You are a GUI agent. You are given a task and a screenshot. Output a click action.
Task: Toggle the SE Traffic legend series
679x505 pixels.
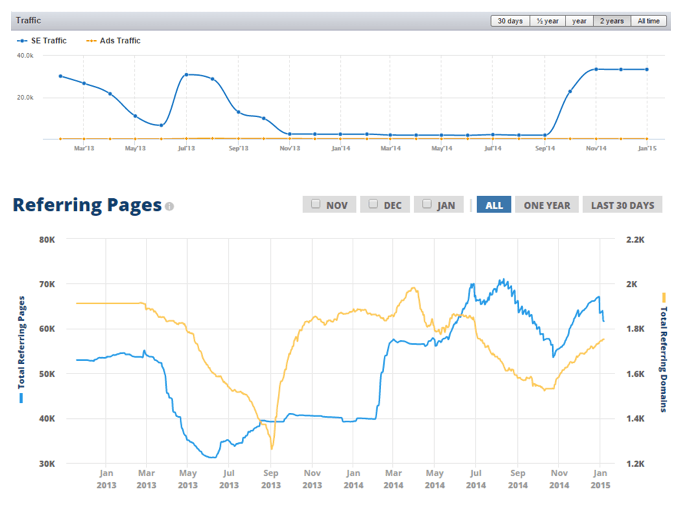[42, 41]
